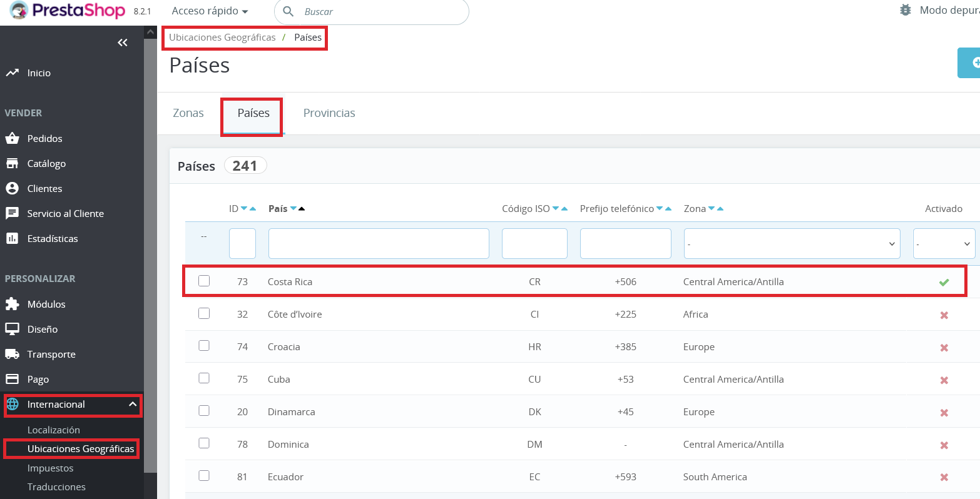Collapse the Internacional menu chevron
This screenshot has width=980, height=499.
click(133, 405)
